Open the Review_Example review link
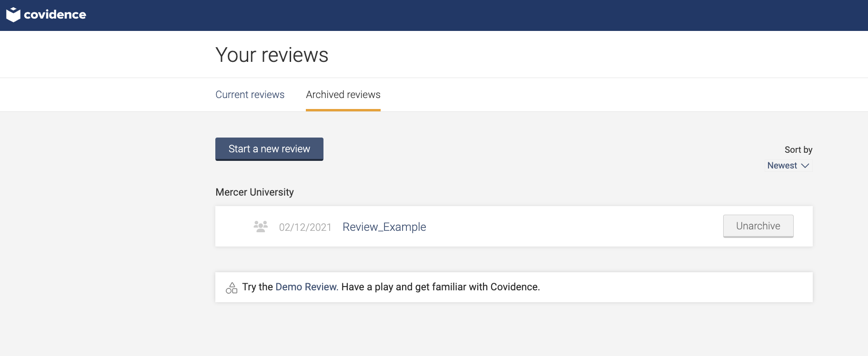The width and height of the screenshot is (868, 356). pyautogui.click(x=384, y=227)
